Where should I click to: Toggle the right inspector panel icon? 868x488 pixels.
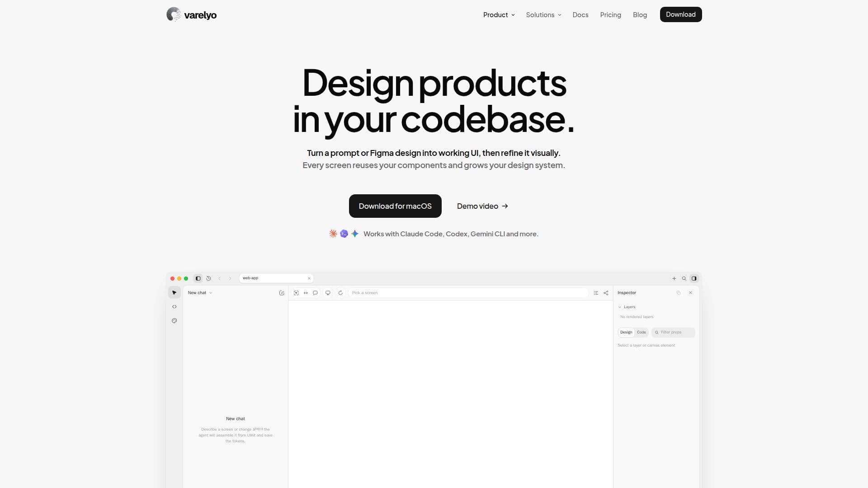tap(694, 278)
